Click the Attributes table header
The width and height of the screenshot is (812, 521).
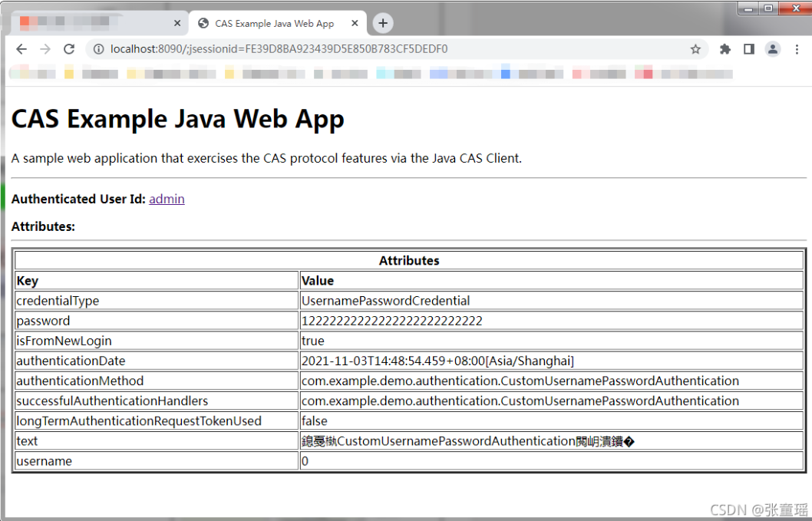click(x=408, y=260)
